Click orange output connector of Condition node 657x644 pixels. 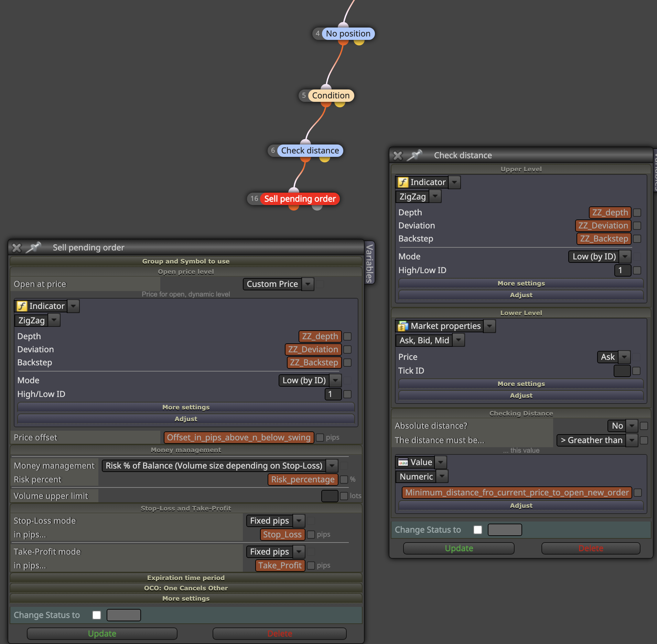[326, 104]
